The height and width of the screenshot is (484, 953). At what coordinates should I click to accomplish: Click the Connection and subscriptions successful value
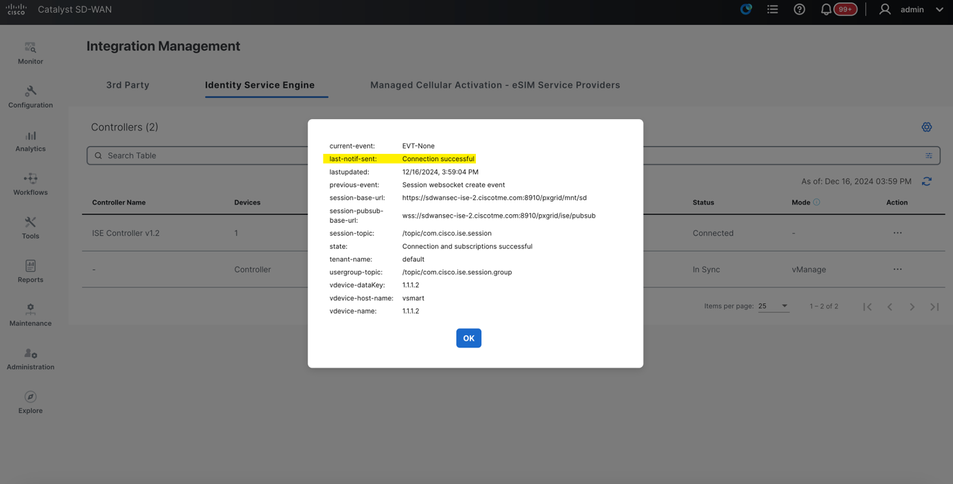(x=467, y=246)
